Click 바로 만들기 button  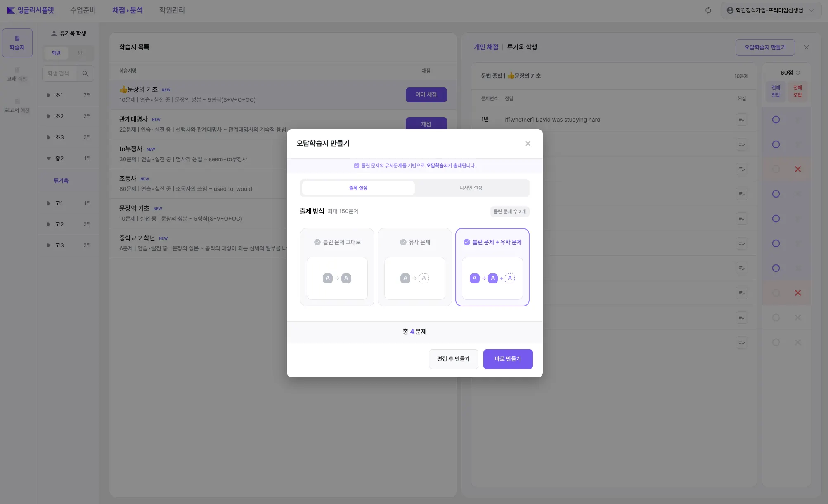507,359
